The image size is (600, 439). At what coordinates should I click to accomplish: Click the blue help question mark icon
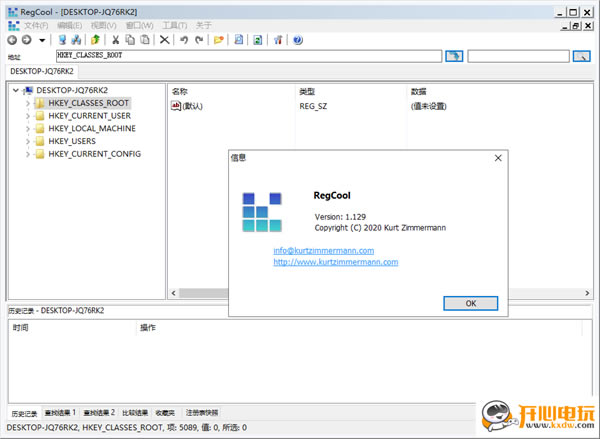pos(298,40)
